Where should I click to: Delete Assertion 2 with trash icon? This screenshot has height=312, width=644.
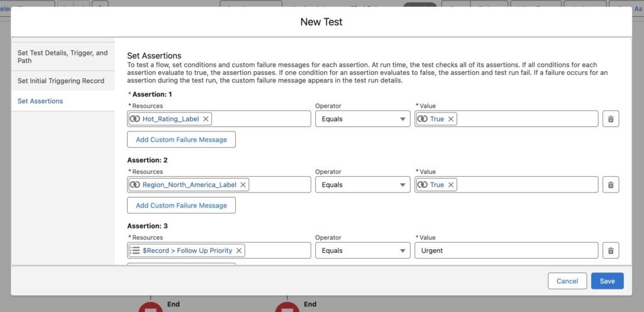(610, 184)
